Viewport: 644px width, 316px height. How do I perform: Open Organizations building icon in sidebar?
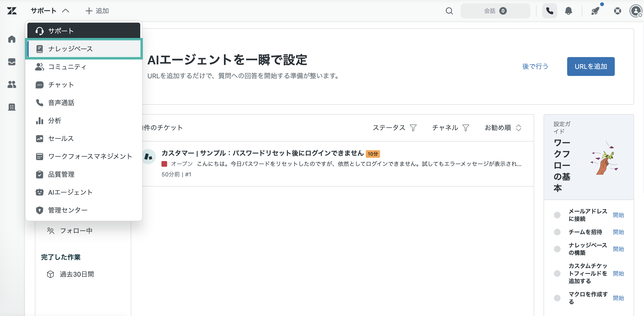tap(12, 107)
